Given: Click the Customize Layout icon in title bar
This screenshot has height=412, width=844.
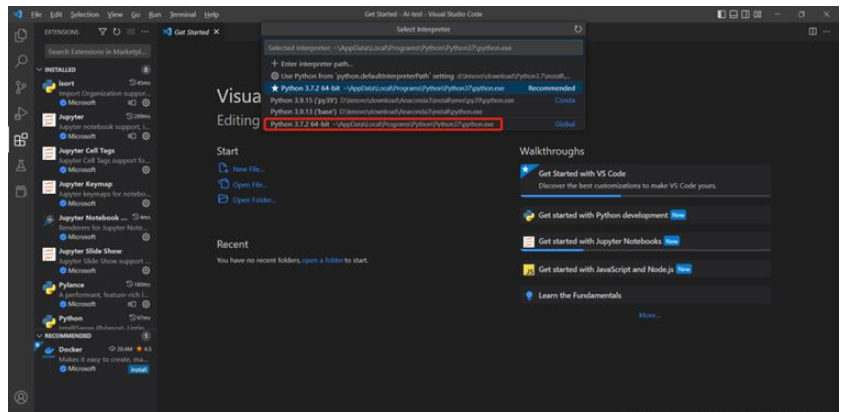Looking at the screenshot, I should click(757, 15).
